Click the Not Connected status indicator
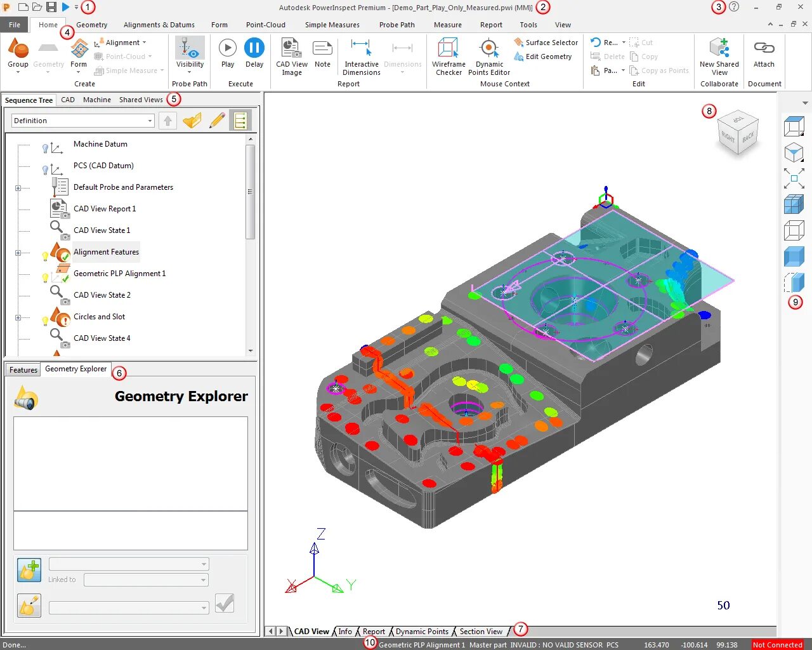The image size is (812, 650). coord(777,644)
